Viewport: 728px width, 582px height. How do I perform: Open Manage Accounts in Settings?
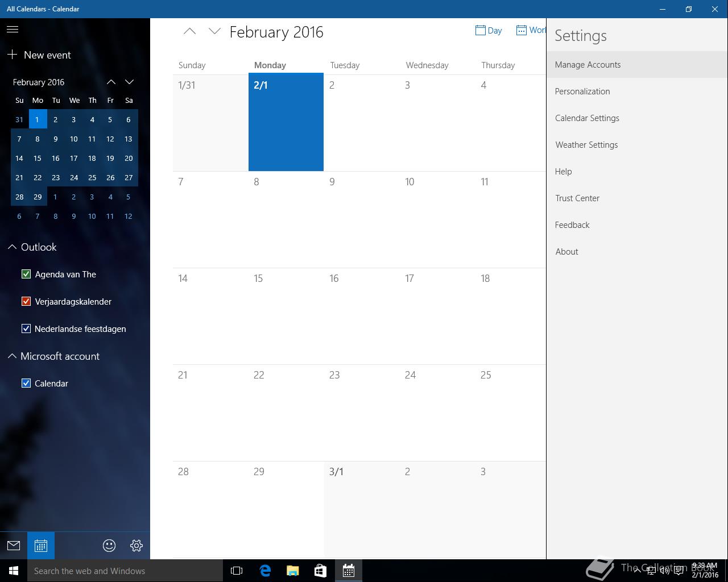(637, 65)
